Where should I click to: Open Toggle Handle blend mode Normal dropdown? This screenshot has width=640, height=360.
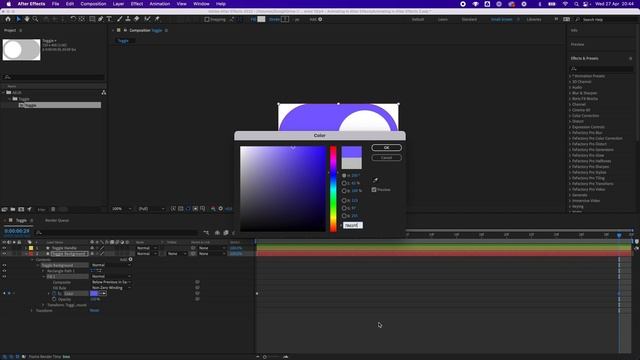(147, 248)
